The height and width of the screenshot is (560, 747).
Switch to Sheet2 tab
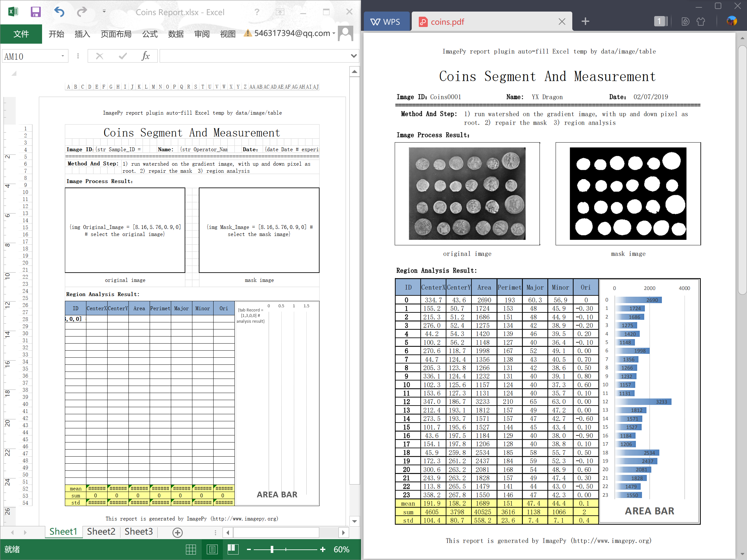[x=101, y=532]
